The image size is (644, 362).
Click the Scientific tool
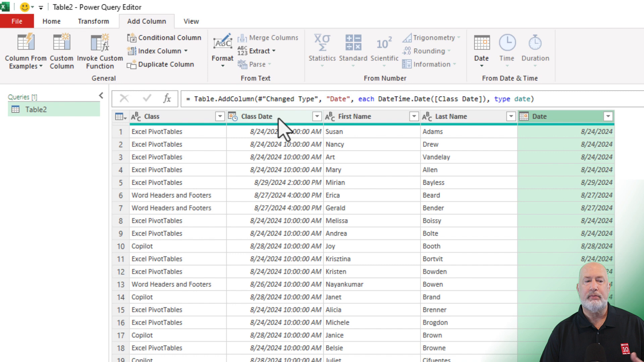pyautogui.click(x=384, y=51)
